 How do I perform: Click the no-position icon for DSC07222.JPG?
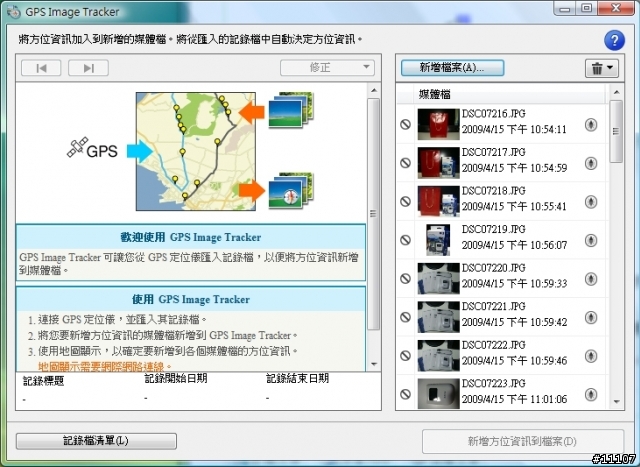[x=405, y=355]
